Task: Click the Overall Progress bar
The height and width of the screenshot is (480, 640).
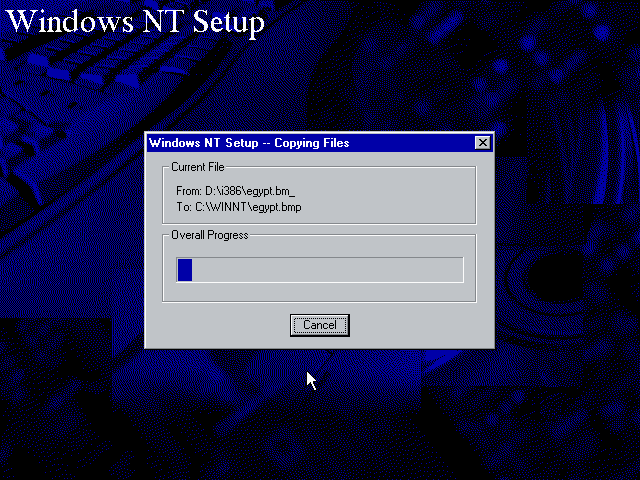Action: [x=320, y=270]
